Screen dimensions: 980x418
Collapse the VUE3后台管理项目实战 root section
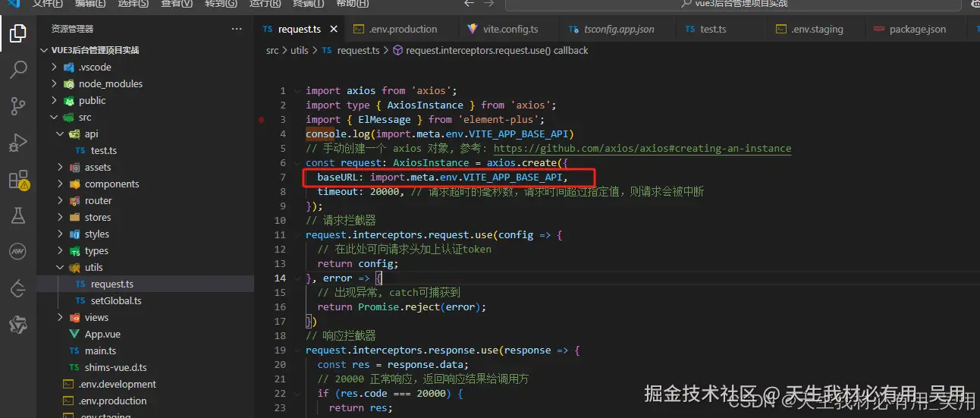(45, 50)
